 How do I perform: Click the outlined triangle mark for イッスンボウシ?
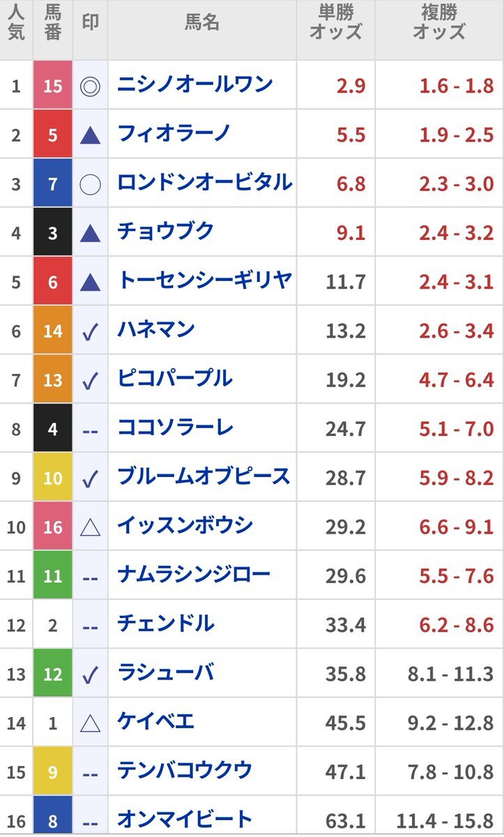point(90,527)
